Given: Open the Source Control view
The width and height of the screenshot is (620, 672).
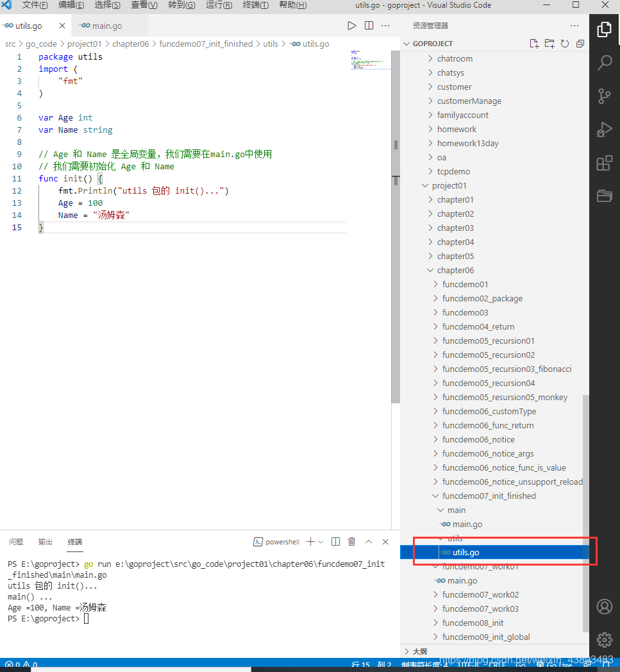Looking at the screenshot, I should 603,96.
